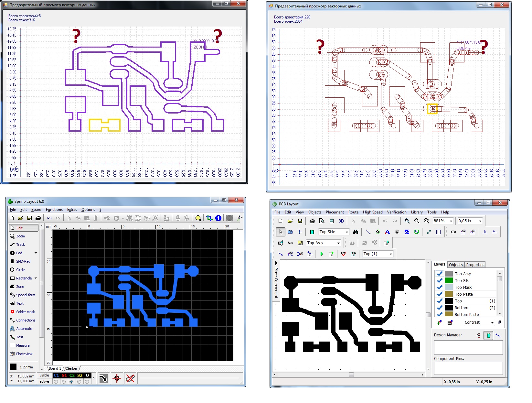532x403 pixels.
Task: Save the board in Sprint-Layout toolbar
Action: 29,218
